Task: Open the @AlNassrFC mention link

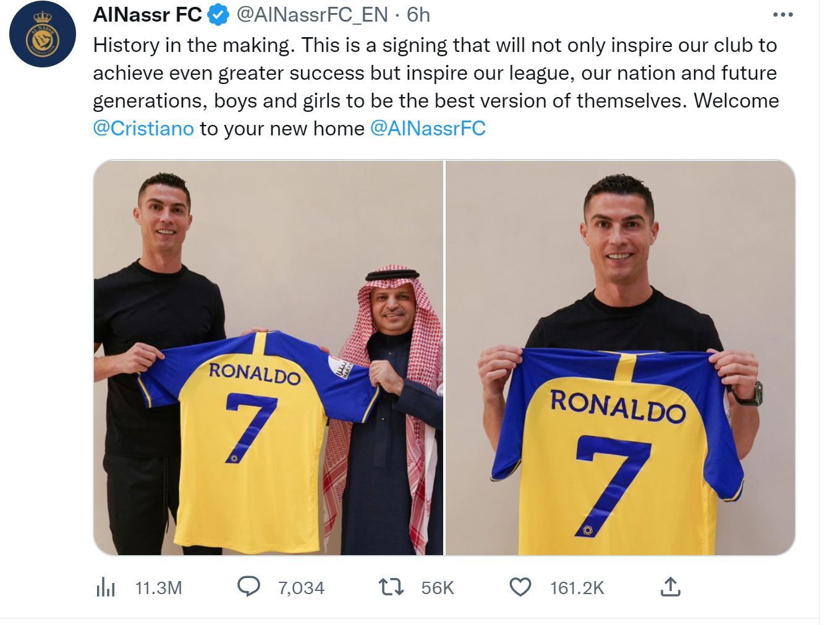Action: tap(428, 129)
